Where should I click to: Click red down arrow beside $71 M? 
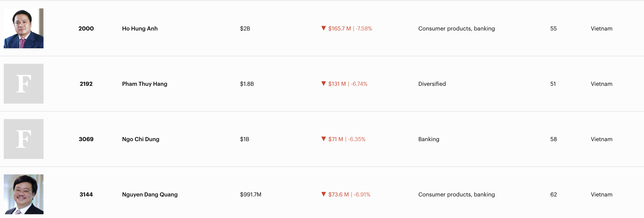[324, 139]
